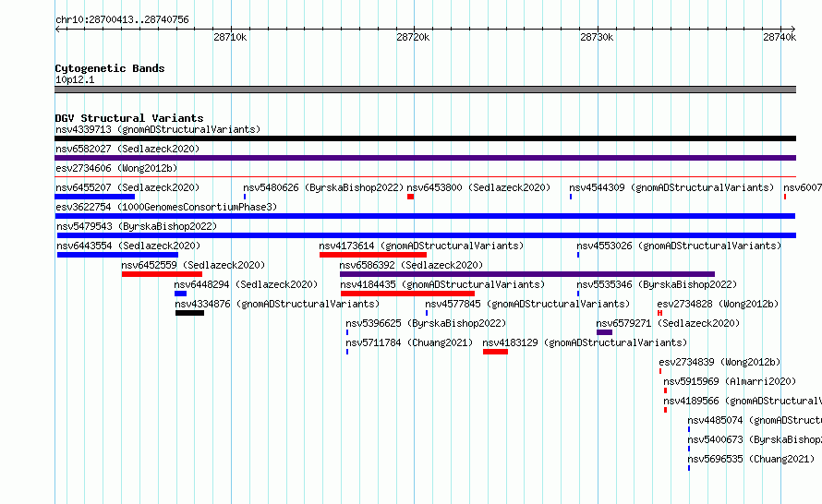The height and width of the screenshot is (504, 822).
Task: Click nsv5696535 (Chuang2021) label
Action: click(751, 459)
